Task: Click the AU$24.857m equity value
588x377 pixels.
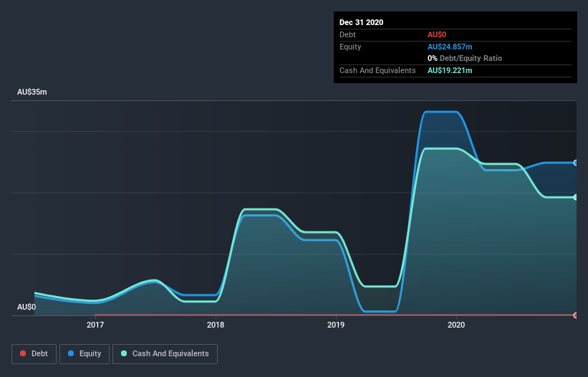Action: (450, 47)
